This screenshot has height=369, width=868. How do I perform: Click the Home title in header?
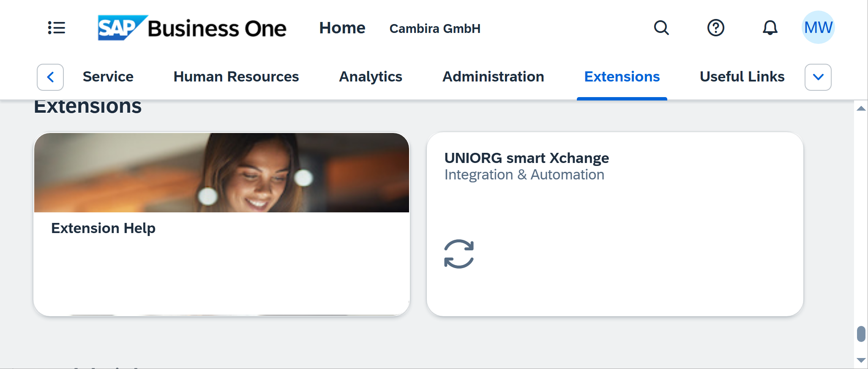pos(342,28)
